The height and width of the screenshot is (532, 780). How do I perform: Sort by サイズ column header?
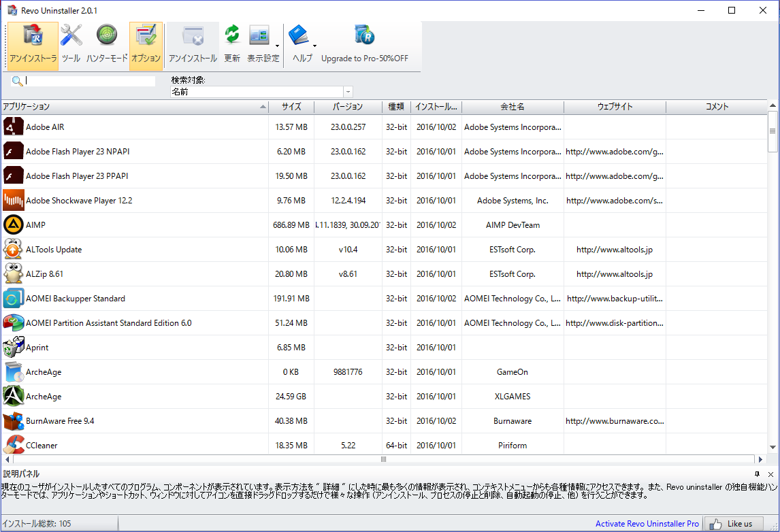click(291, 107)
